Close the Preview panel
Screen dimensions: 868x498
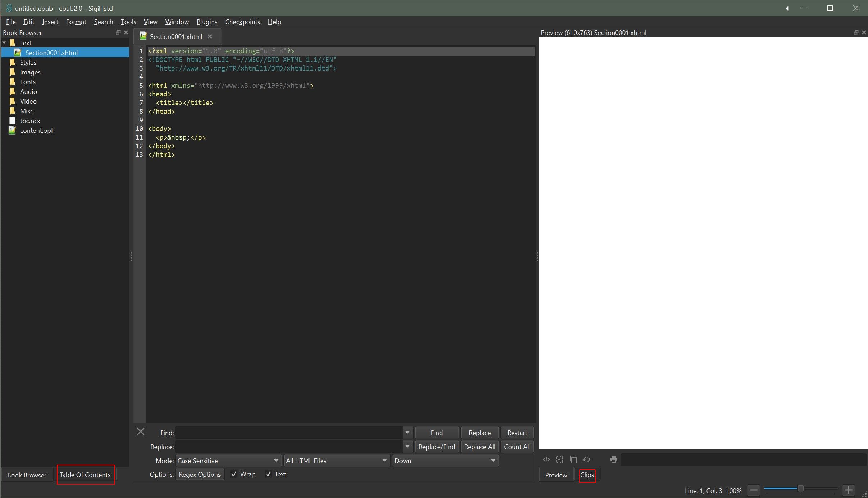(x=864, y=32)
